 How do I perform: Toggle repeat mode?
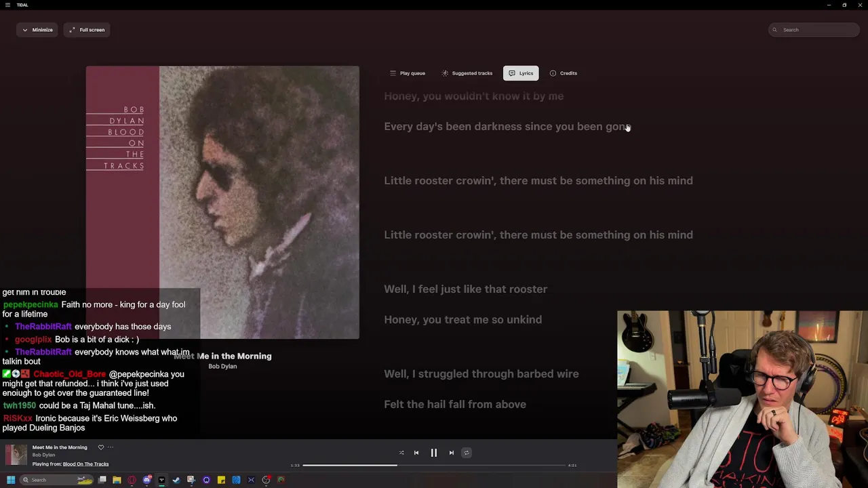(x=466, y=453)
